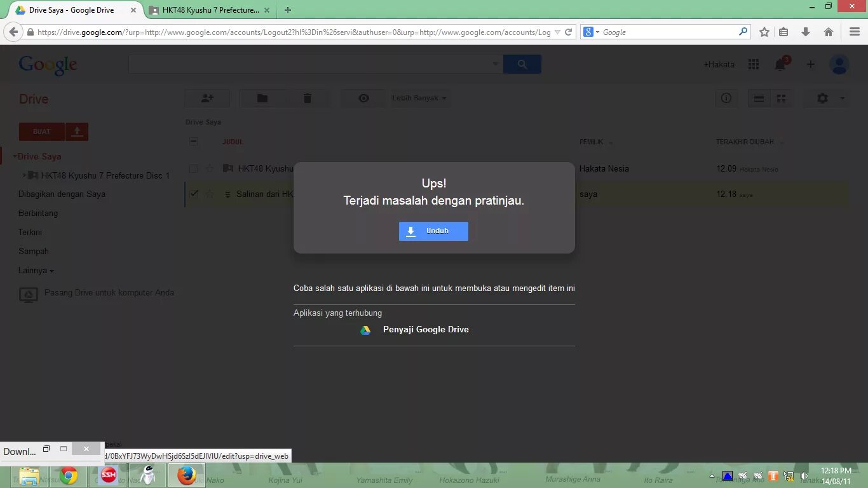Open Chrome from the taskbar
868x488 pixels.
coord(69,475)
